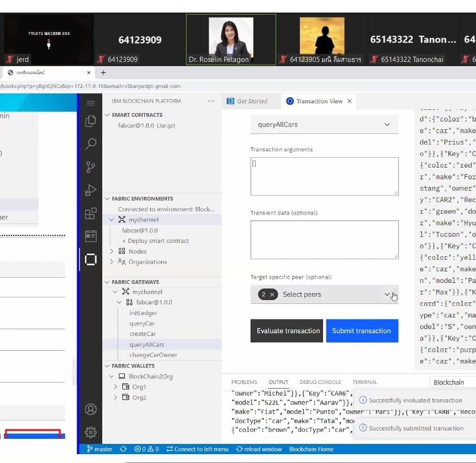Image resolution: width=476 pixels, height=463 pixels.
Task: Open the Extensions icon in activity bar
Action: pos(91,213)
